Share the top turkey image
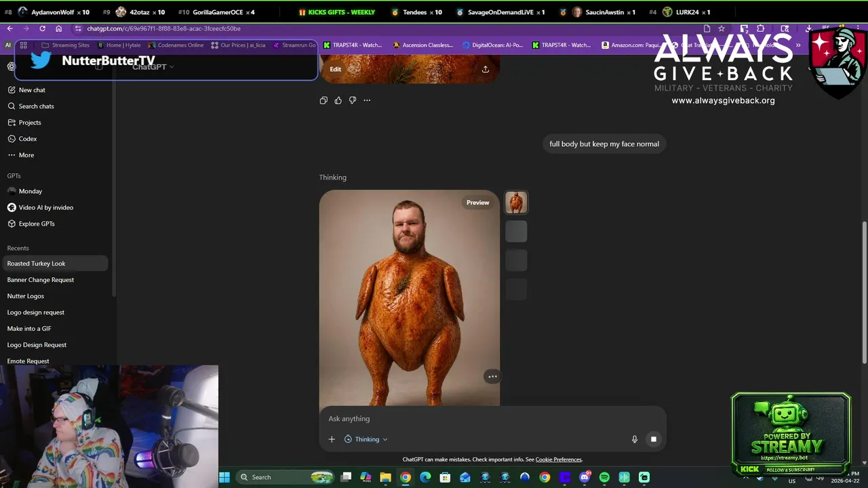 click(x=486, y=69)
